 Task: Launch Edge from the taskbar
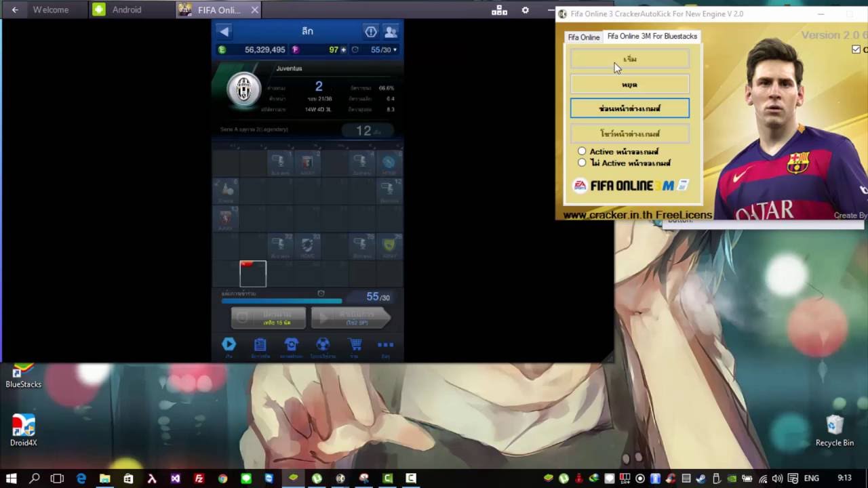(81, 479)
